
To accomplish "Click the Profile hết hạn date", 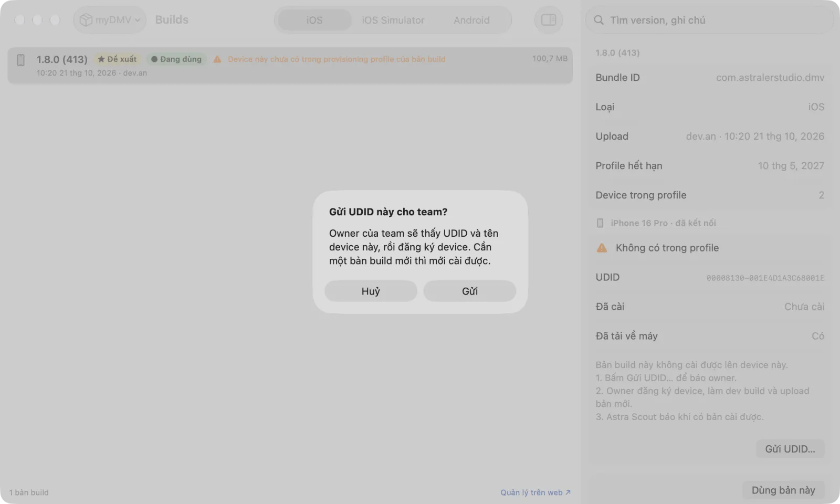I will [x=791, y=166].
